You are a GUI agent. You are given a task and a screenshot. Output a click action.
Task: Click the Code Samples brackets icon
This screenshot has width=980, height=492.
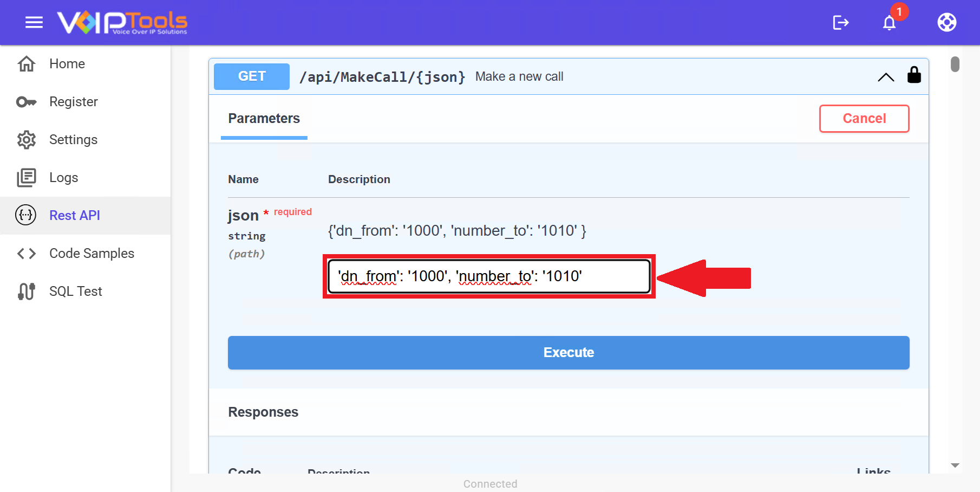pos(27,254)
